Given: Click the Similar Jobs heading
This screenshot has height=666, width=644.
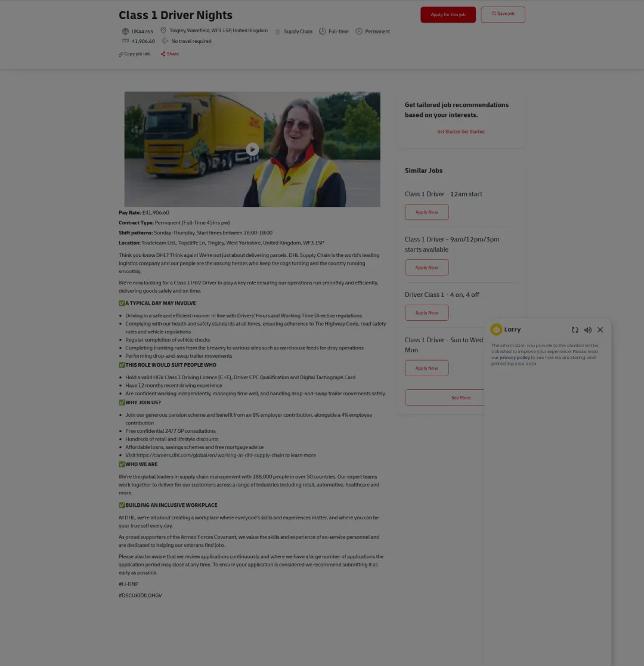Looking at the screenshot, I should (423, 171).
